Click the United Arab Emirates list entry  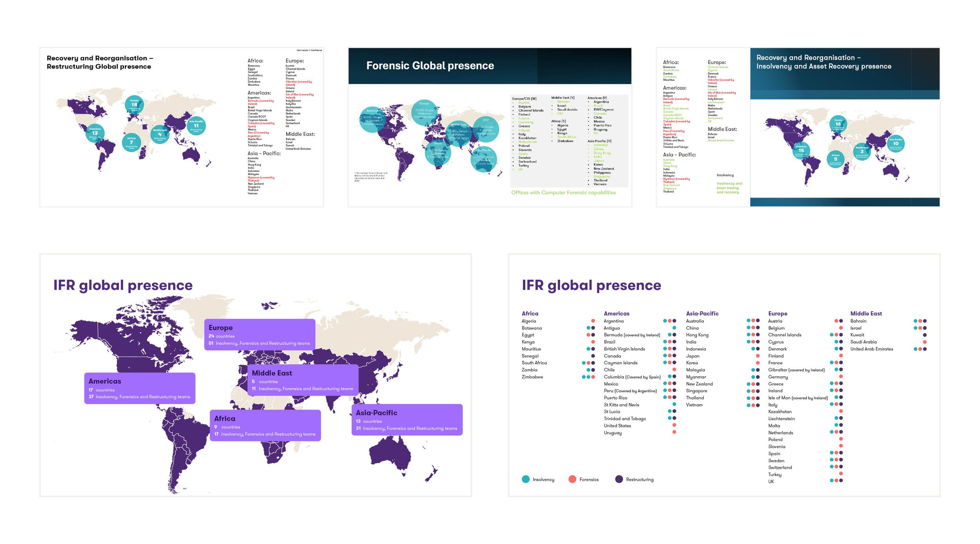tap(871, 349)
